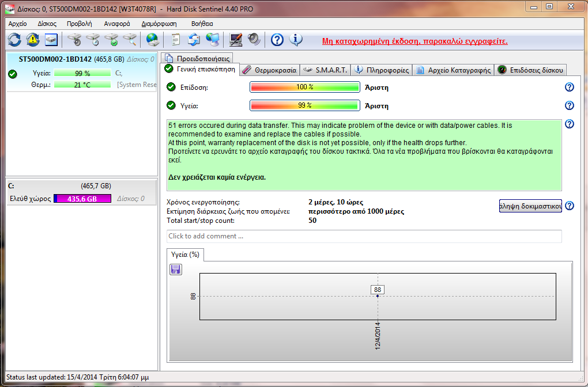Click the green check icon beside Επίδοση label
This screenshot has height=387, width=588.
point(171,88)
